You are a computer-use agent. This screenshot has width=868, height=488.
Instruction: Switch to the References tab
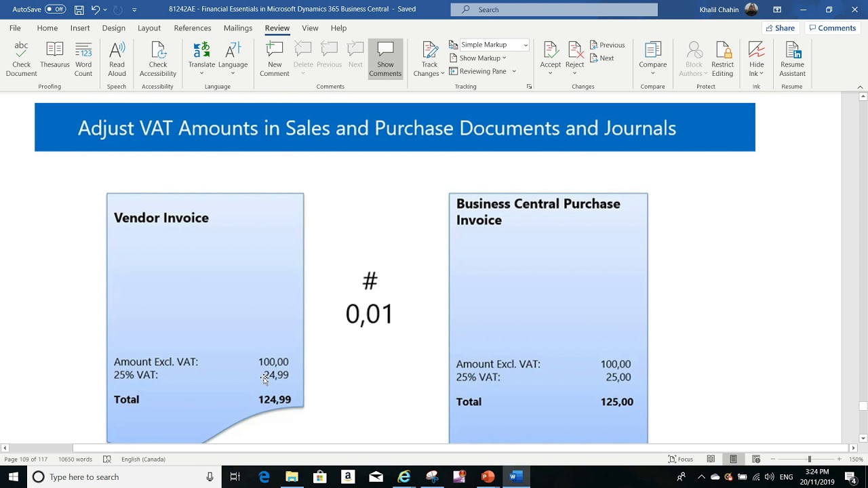tap(193, 28)
